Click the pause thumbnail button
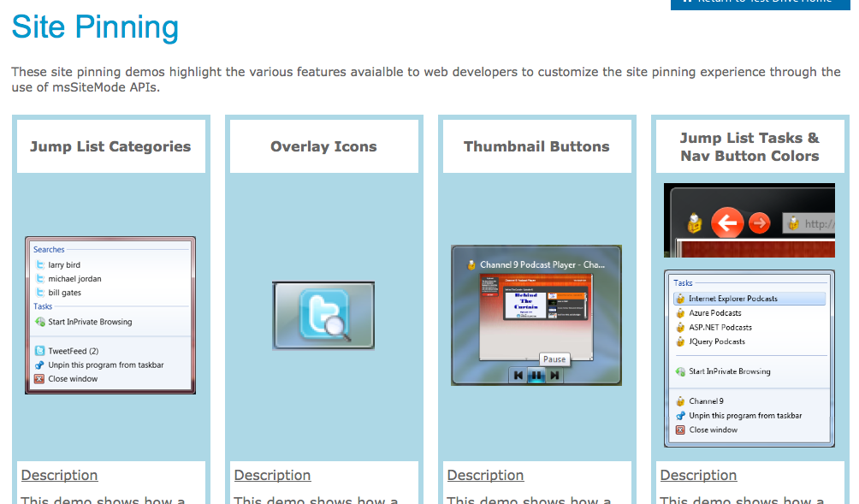 click(536, 376)
